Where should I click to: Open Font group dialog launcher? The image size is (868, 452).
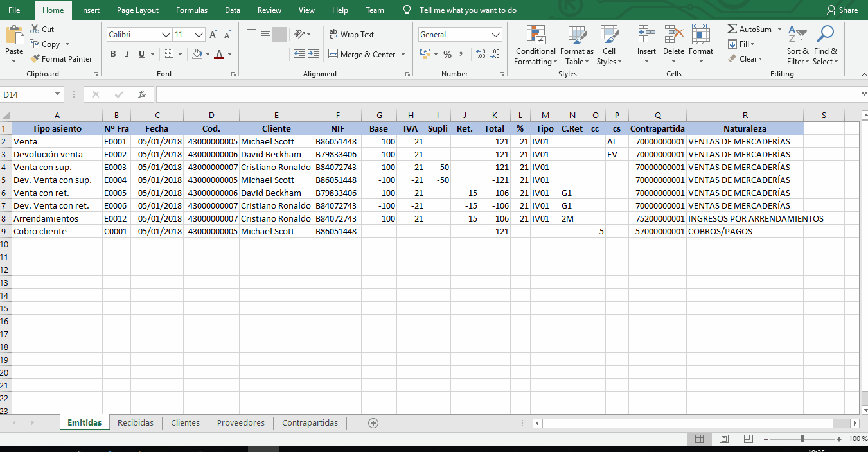click(x=235, y=74)
